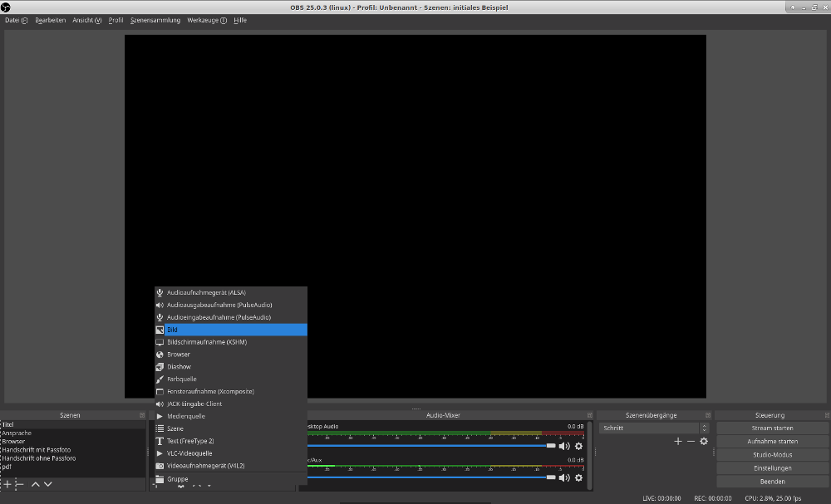Add a Medienquelle source
The image size is (831, 504).
pyautogui.click(x=231, y=416)
